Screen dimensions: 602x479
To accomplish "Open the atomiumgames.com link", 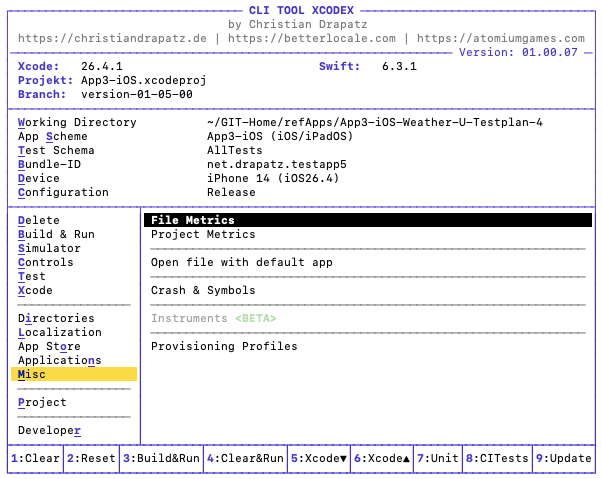I will click(501, 38).
